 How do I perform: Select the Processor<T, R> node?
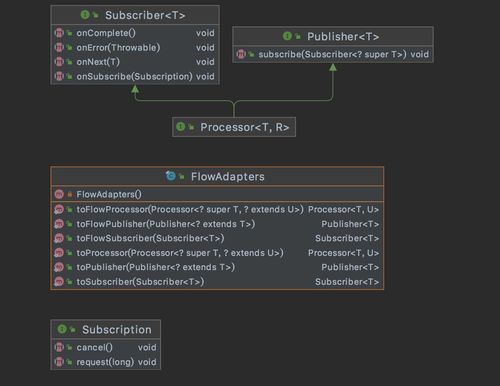234,127
